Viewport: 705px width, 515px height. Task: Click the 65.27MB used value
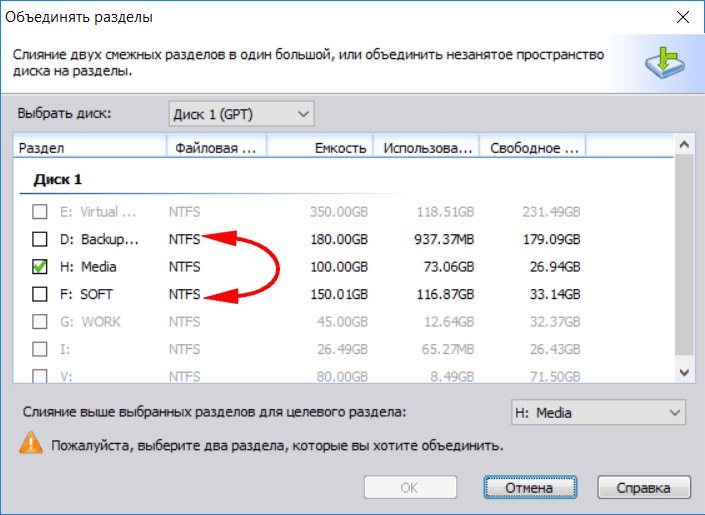[448, 349]
